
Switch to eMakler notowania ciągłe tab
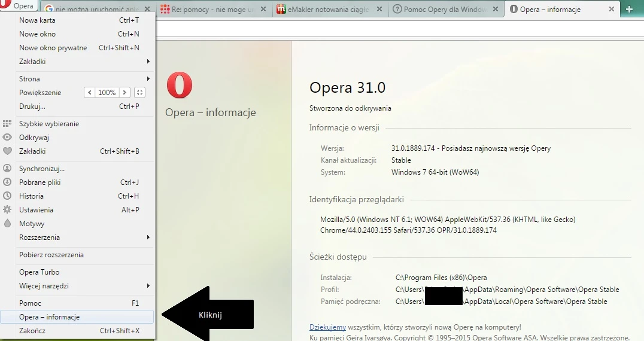pos(330,8)
